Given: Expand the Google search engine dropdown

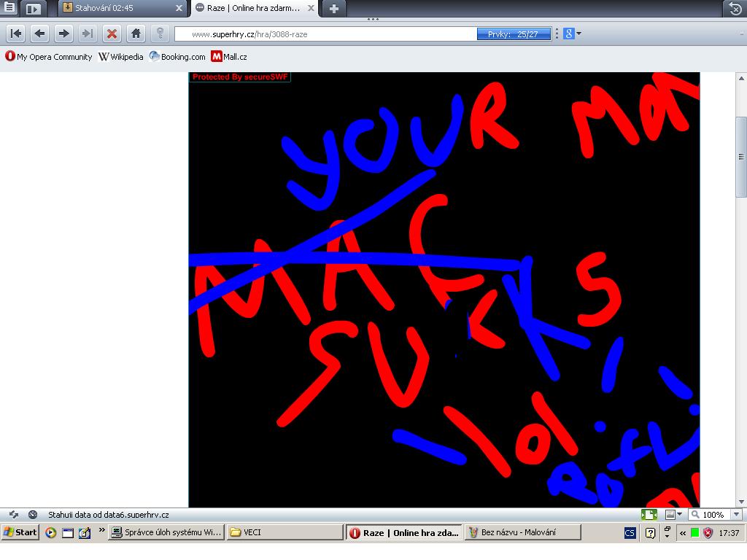Looking at the screenshot, I should [x=579, y=34].
